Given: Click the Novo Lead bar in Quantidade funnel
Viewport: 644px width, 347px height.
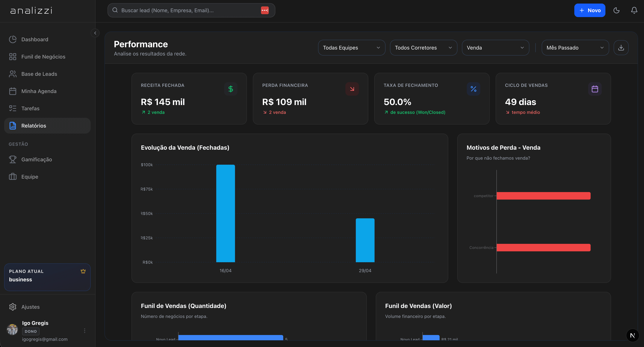Looking at the screenshot, I should 231,337.
